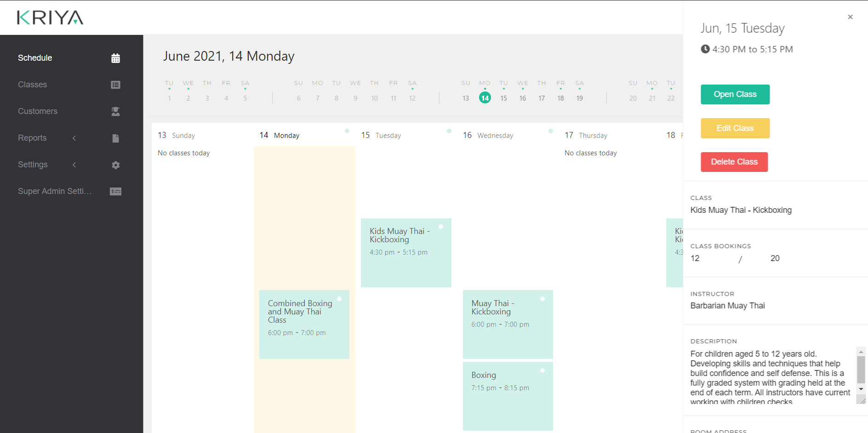The height and width of the screenshot is (433, 868).
Task: Expand the Settings submenu chevron
Action: coord(74,165)
